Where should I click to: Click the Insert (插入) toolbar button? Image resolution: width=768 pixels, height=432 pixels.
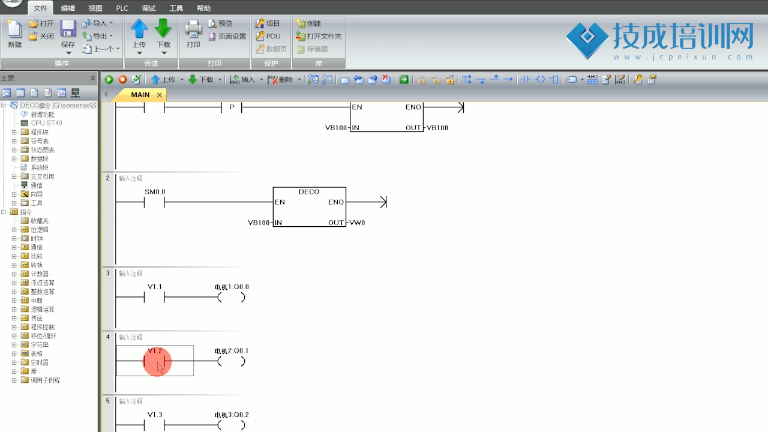point(243,79)
